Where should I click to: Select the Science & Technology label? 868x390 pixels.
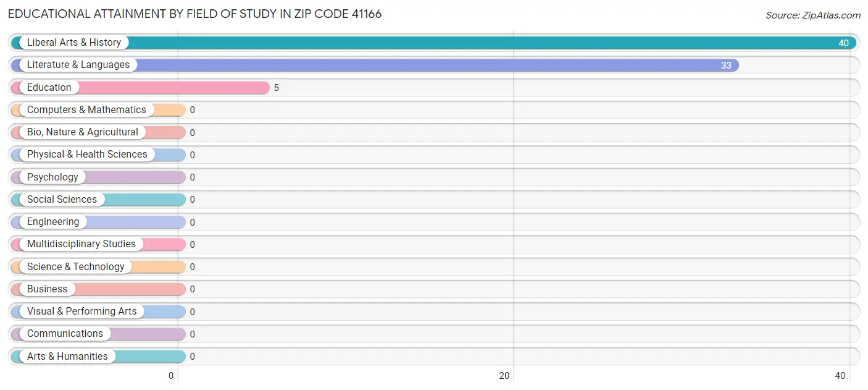pyautogui.click(x=76, y=267)
